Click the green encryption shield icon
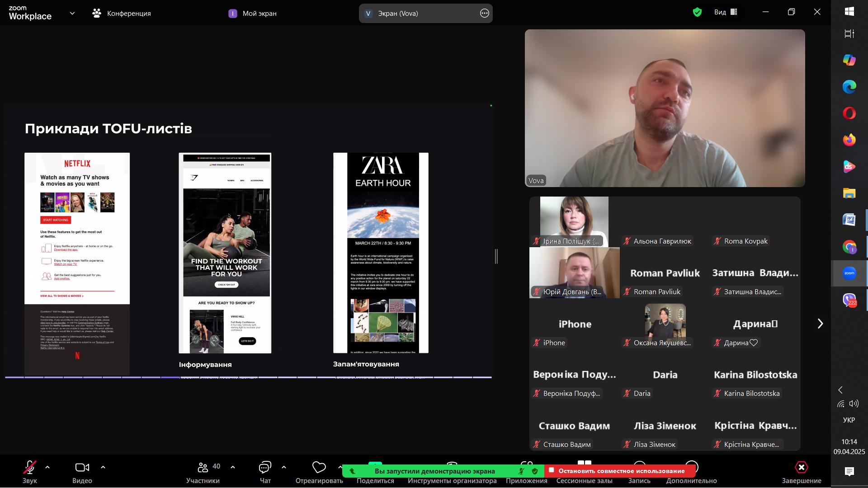Viewport: 868px width, 488px height. (697, 12)
